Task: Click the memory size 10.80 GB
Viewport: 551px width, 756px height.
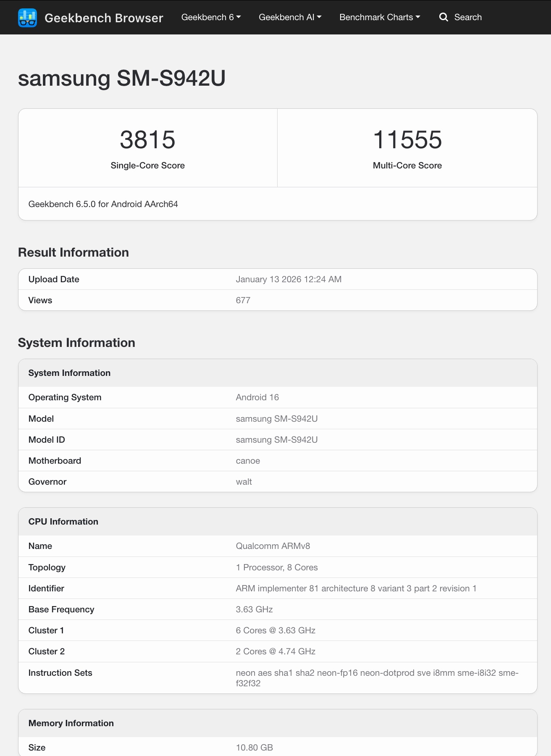Action: tap(254, 748)
